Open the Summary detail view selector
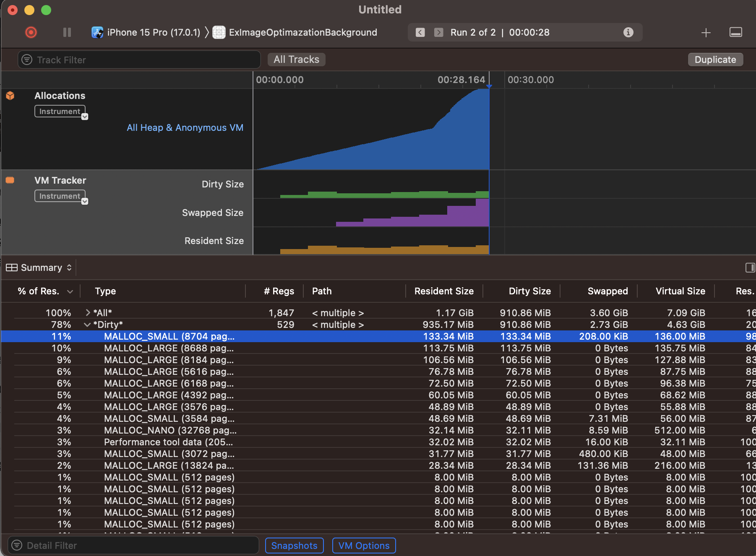This screenshot has width=756, height=556. (39, 268)
